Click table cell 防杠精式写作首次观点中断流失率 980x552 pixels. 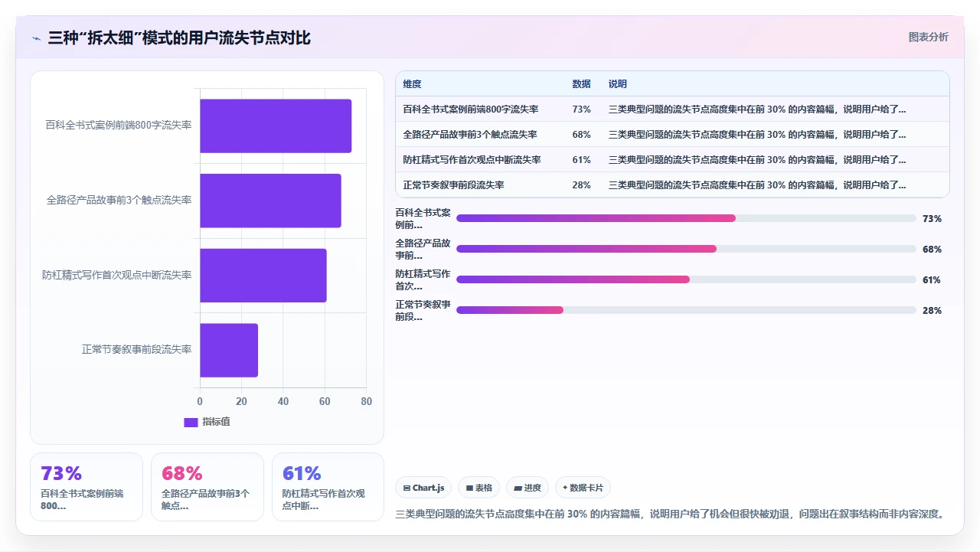click(x=472, y=160)
